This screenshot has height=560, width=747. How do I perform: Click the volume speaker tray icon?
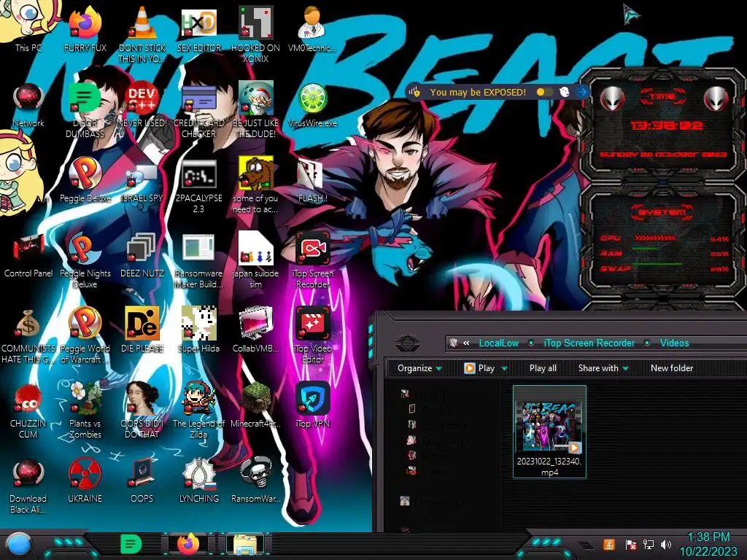(666, 544)
